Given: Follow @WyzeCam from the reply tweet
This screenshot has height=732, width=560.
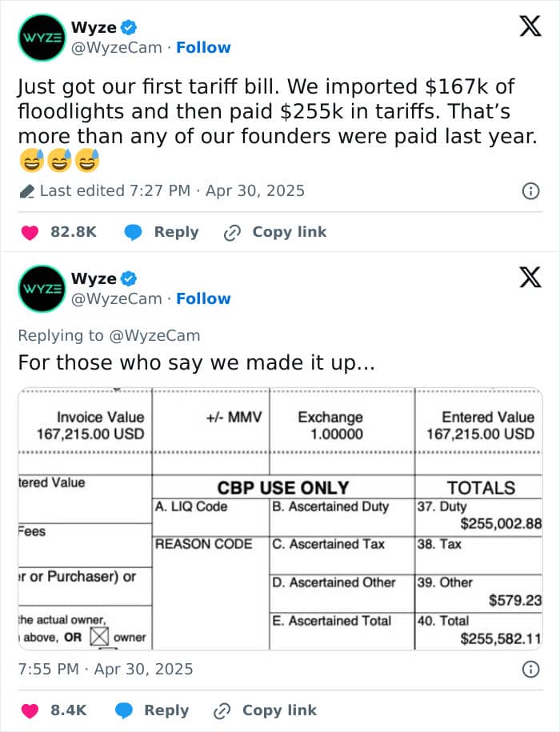Looking at the screenshot, I should pyautogui.click(x=203, y=298).
